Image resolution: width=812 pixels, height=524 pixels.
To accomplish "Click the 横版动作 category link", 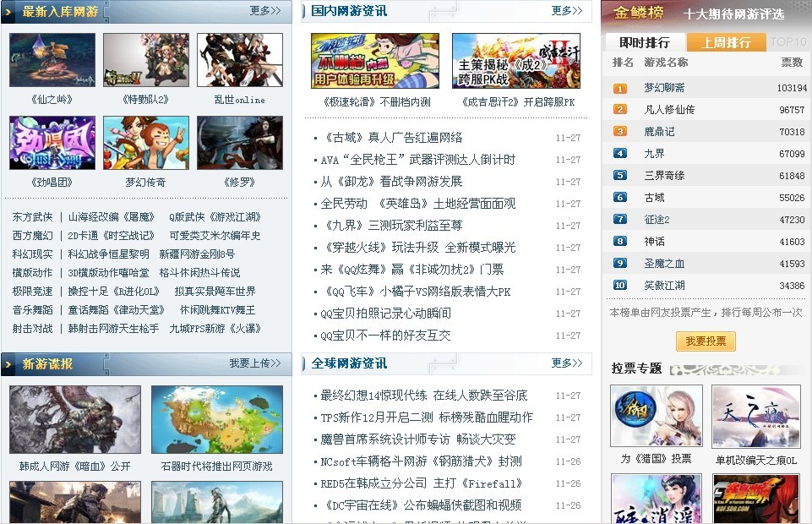I will 33,273.
